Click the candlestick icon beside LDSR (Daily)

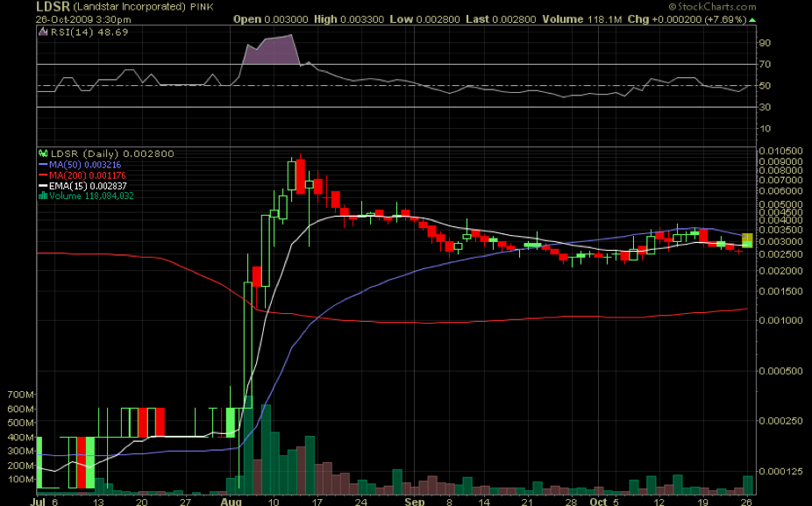pos(44,153)
